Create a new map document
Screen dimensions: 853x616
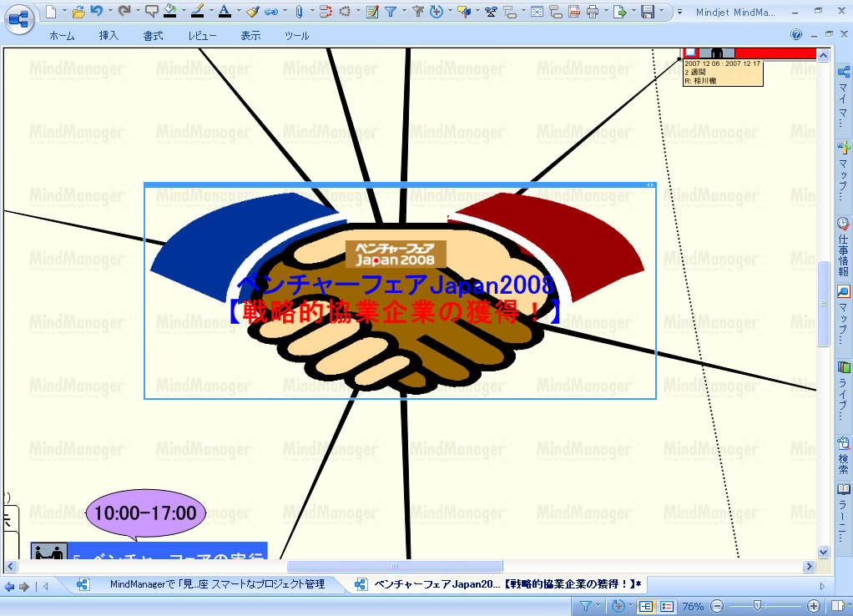(x=51, y=11)
